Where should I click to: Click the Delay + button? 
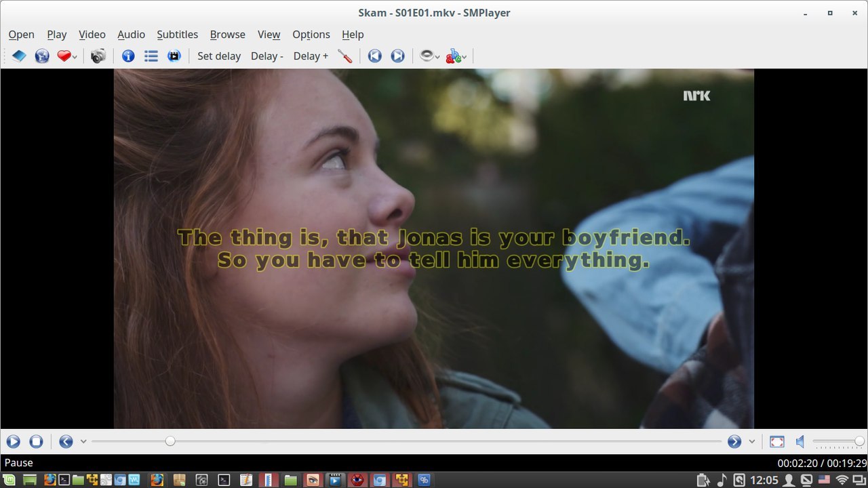pyautogui.click(x=311, y=56)
